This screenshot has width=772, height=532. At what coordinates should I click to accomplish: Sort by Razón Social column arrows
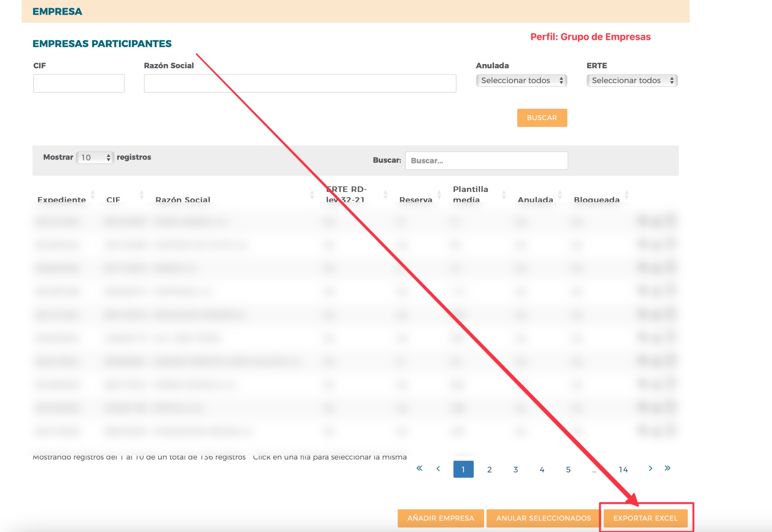click(312, 195)
